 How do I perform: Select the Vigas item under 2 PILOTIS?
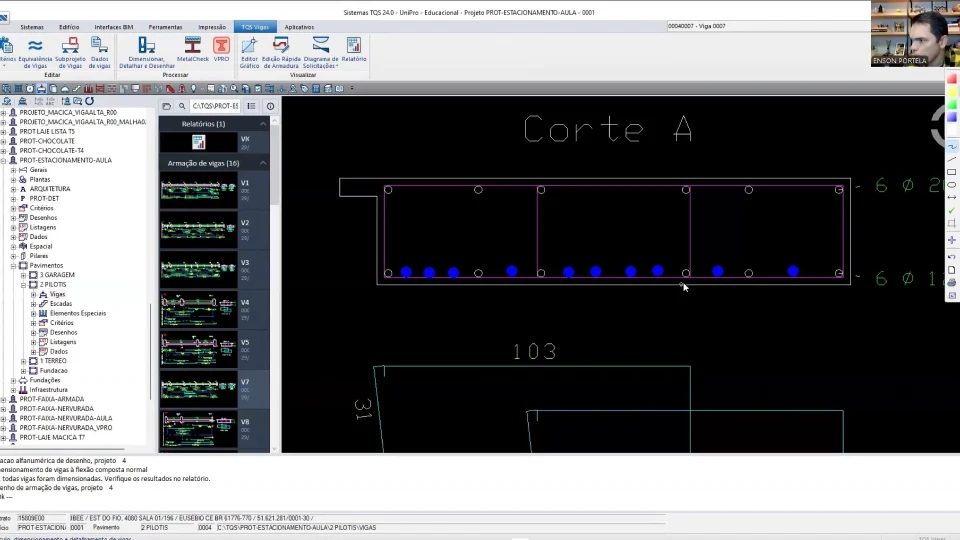pyautogui.click(x=57, y=294)
